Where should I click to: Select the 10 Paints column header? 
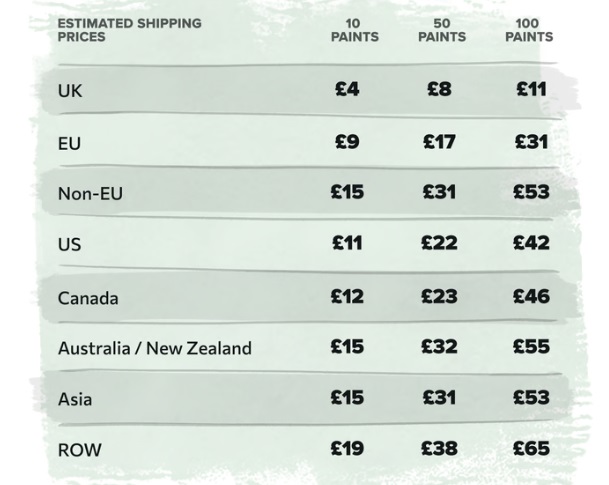355,30
